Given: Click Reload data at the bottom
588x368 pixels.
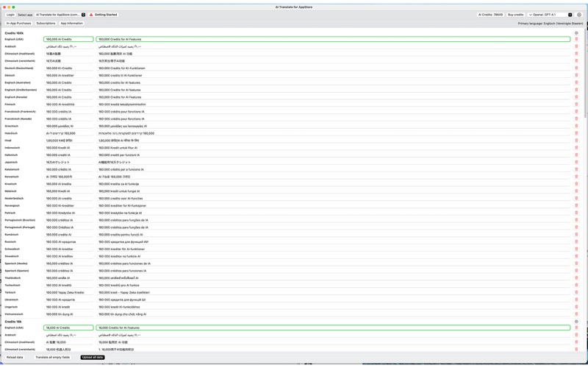Looking at the screenshot, I should click(15, 357).
